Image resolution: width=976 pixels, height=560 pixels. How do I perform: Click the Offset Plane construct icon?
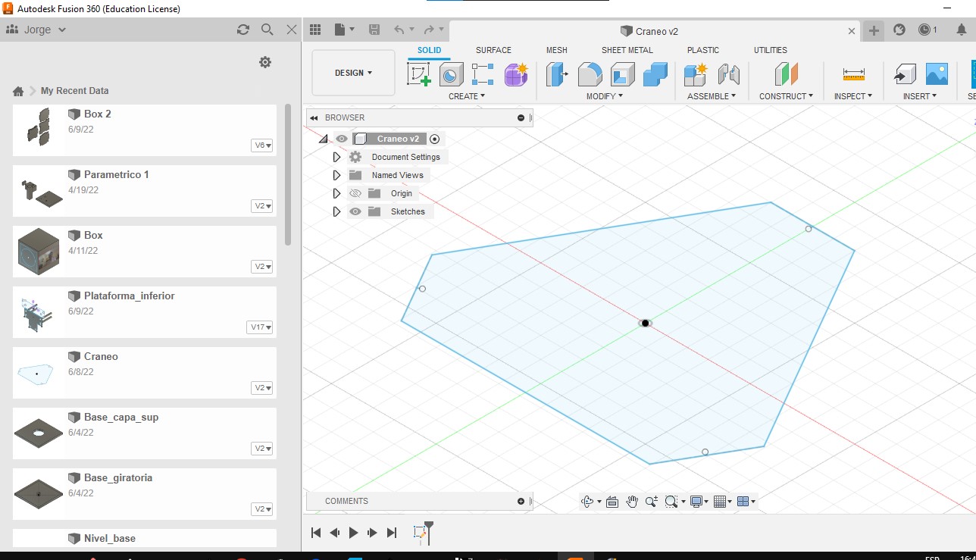[x=787, y=74]
